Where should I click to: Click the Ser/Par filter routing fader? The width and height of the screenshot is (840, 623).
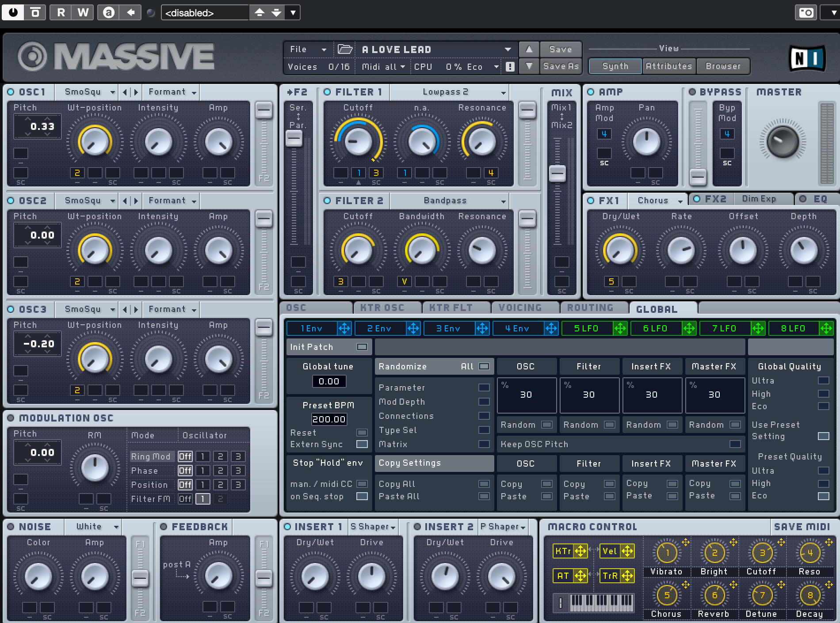coord(294,139)
